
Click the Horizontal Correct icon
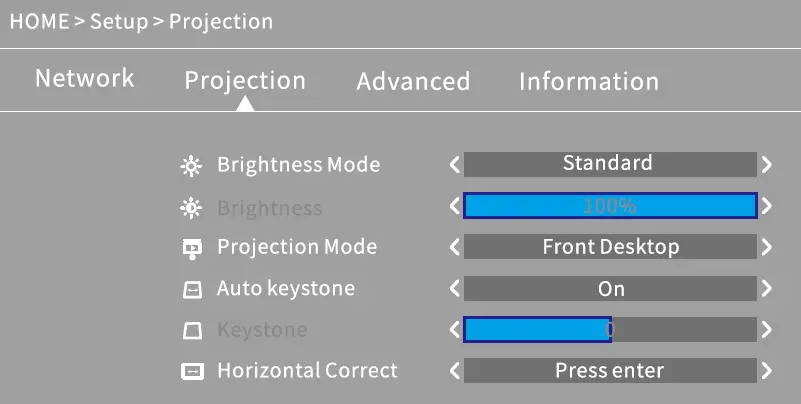point(191,372)
